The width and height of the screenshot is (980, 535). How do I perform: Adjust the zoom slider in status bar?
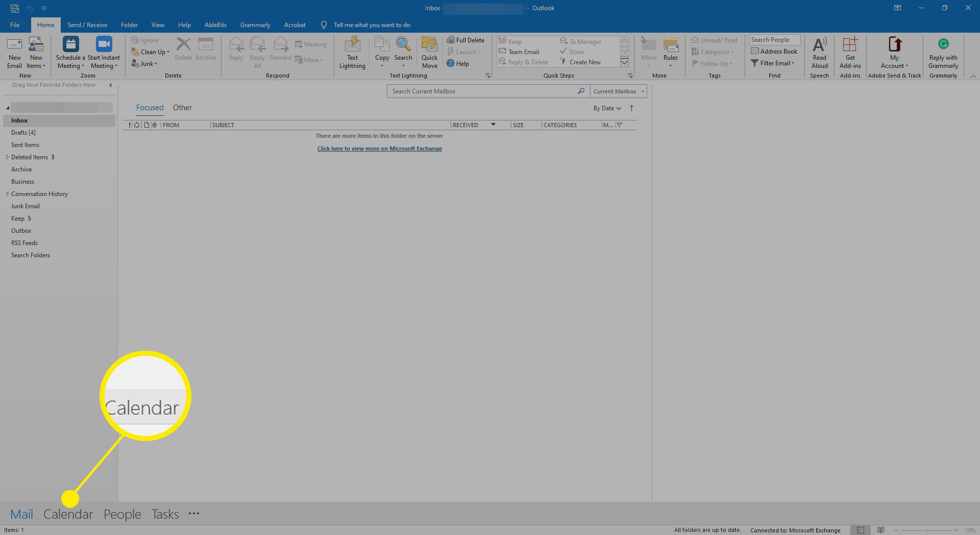[x=926, y=530]
